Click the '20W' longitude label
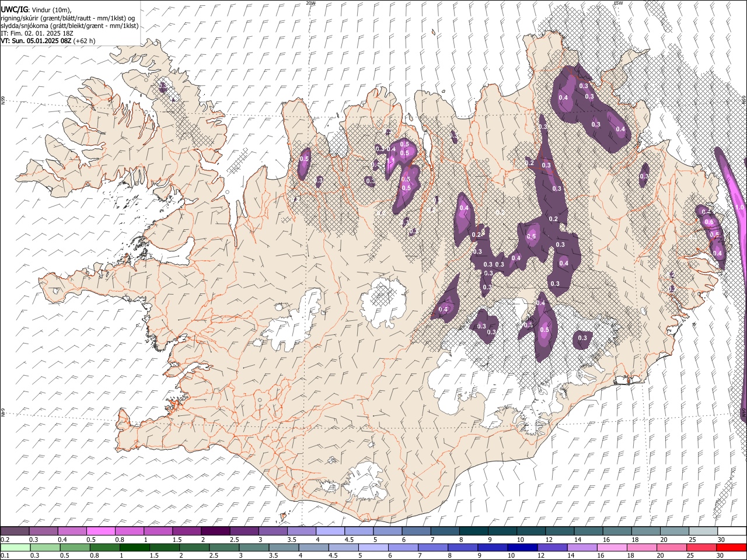747x560 pixels. (x=310, y=3)
